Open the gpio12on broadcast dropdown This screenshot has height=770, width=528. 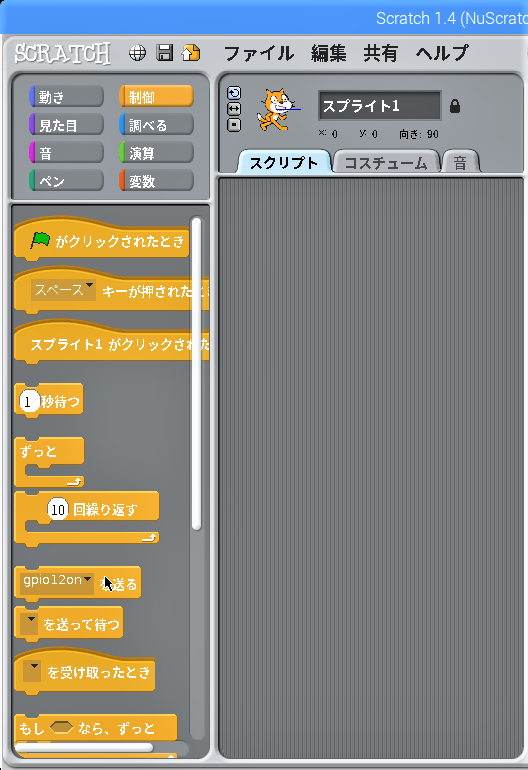click(x=57, y=581)
